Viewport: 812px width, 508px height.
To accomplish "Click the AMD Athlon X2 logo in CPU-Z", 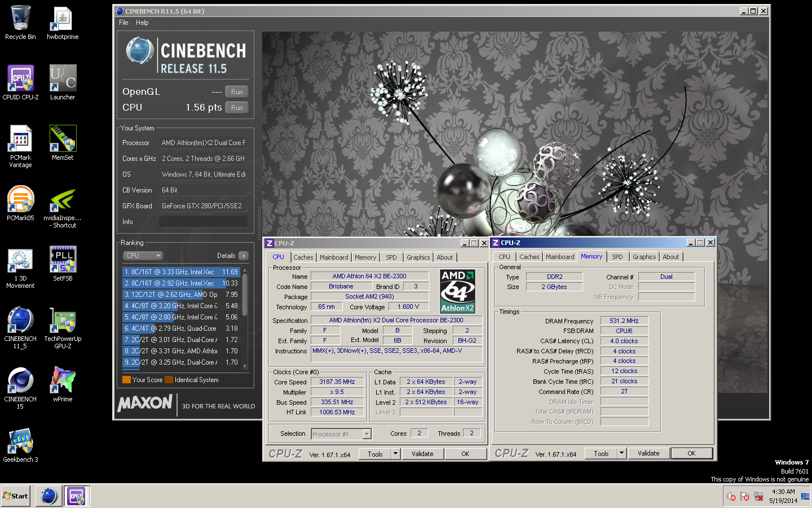I will [x=457, y=291].
